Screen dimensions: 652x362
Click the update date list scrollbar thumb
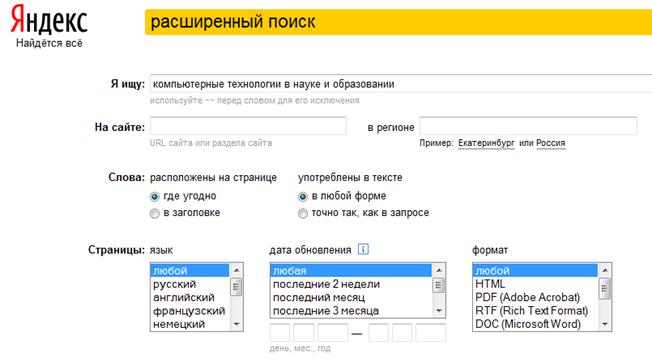point(439,286)
